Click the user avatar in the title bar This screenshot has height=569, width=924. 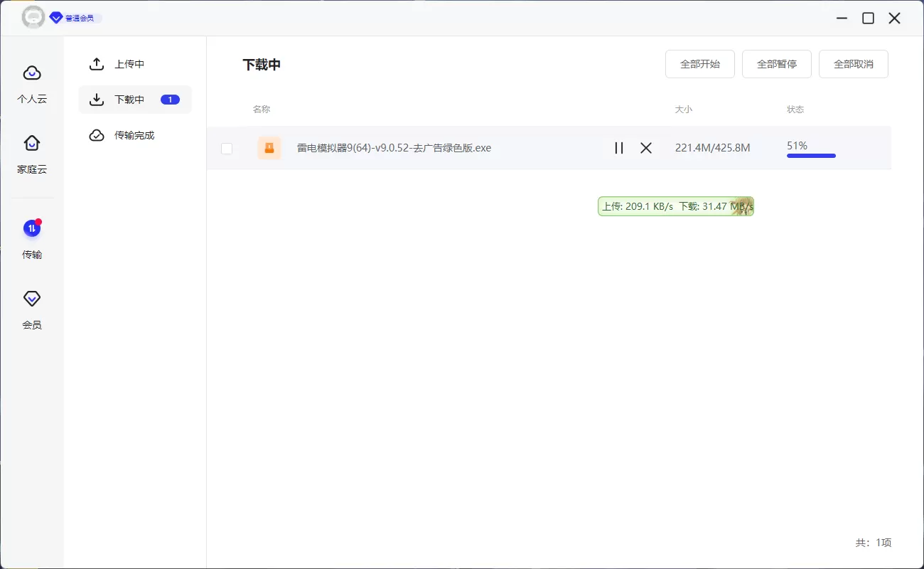(x=33, y=17)
